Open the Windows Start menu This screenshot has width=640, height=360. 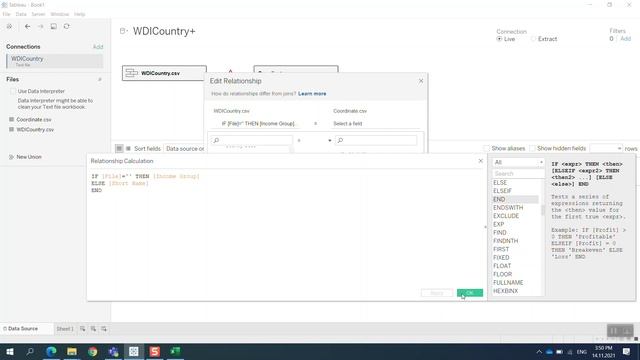click(x=9, y=351)
